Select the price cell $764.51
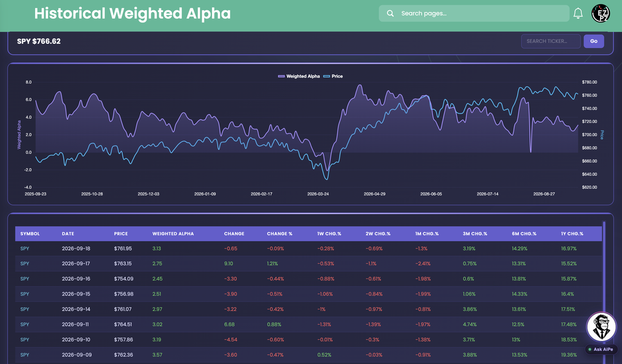 click(x=123, y=325)
